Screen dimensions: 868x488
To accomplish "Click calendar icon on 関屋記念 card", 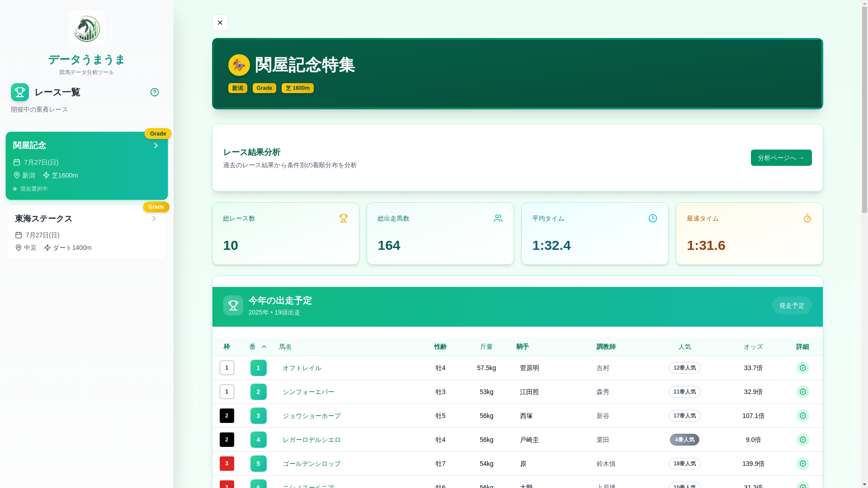I will tap(17, 162).
